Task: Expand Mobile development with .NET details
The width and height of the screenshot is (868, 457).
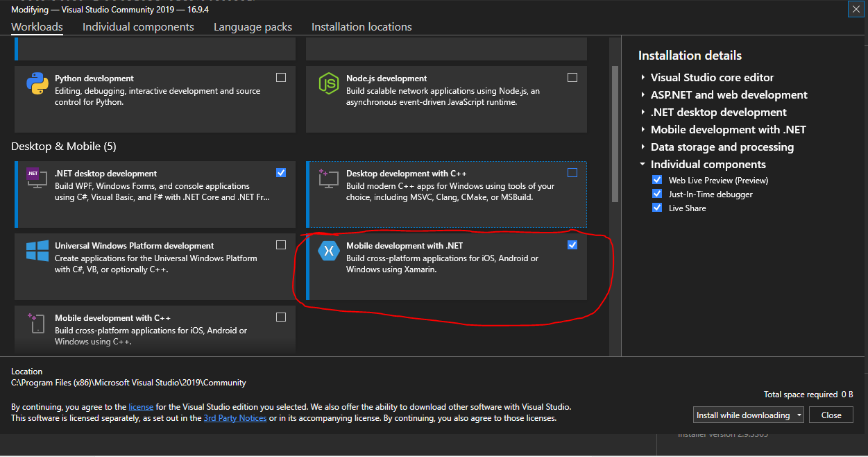Action: [x=643, y=130]
